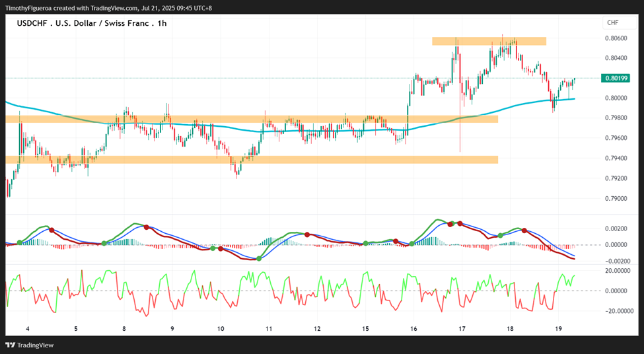Click the red MACD crossover dot near date 17
Screen dimensions: 644x354
pos(460,223)
